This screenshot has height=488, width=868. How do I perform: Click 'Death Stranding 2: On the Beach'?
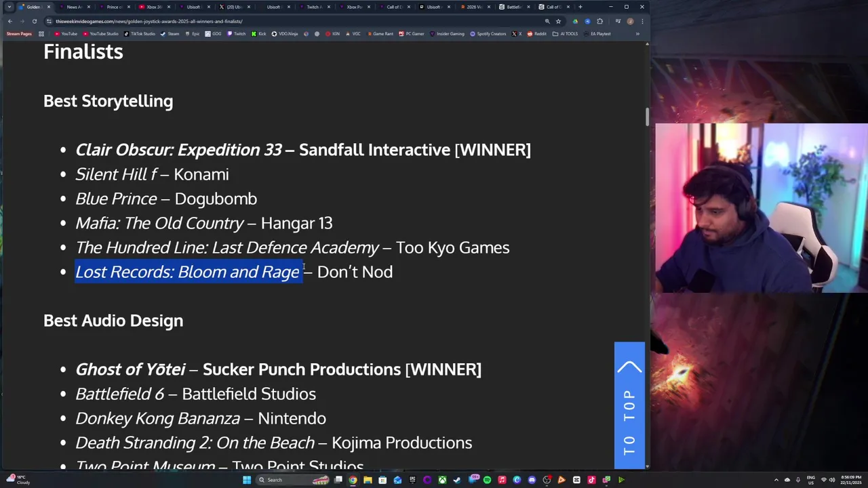click(x=195, y=443)
